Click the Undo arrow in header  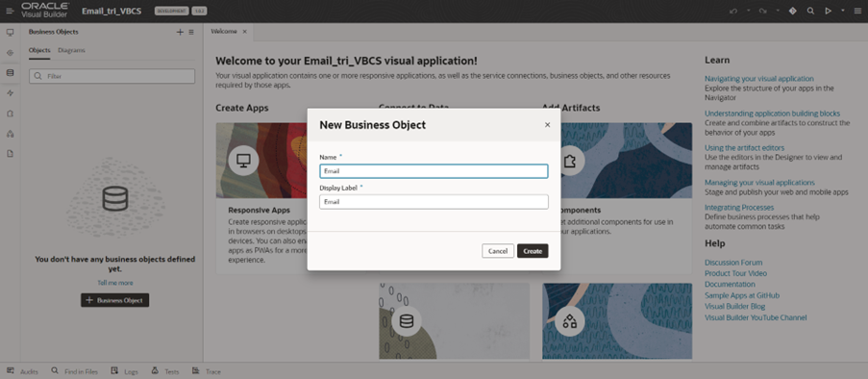(x=733, y=11)
